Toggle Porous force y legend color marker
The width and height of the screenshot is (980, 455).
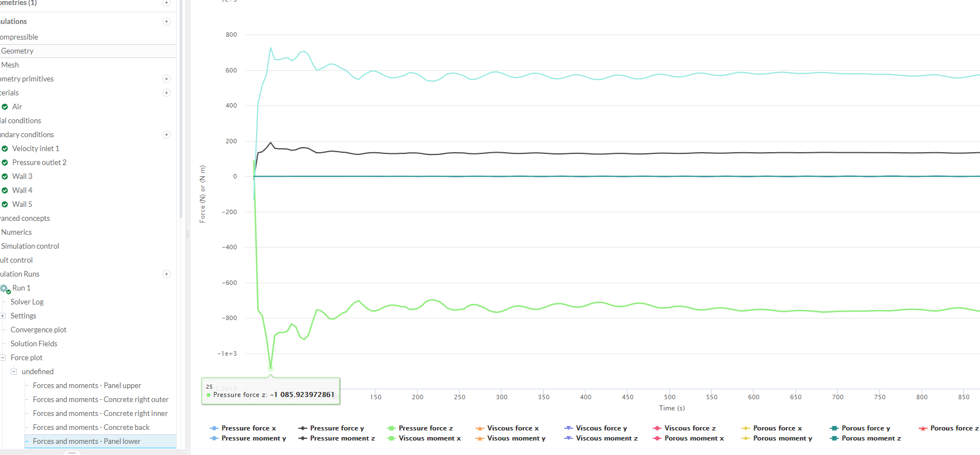click(834, 428)
